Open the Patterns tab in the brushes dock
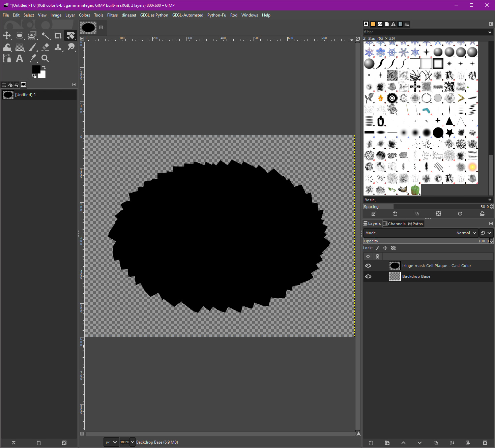The height and width of the screenshot is (448, 495). (373, 24)
